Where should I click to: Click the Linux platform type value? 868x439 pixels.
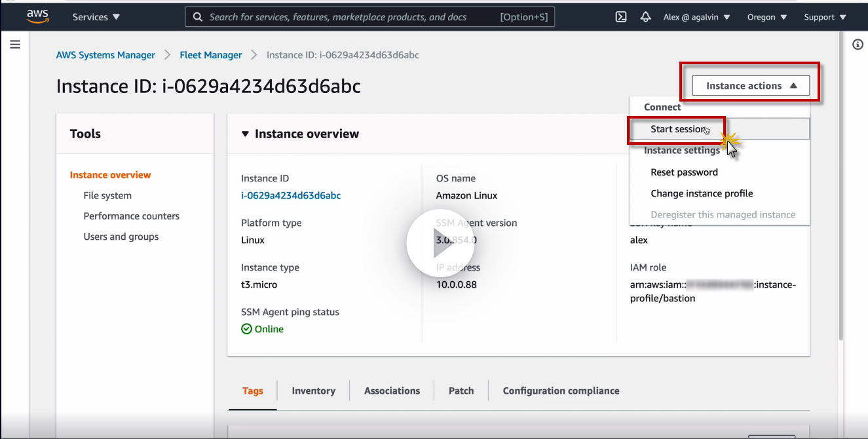[253, 240]
